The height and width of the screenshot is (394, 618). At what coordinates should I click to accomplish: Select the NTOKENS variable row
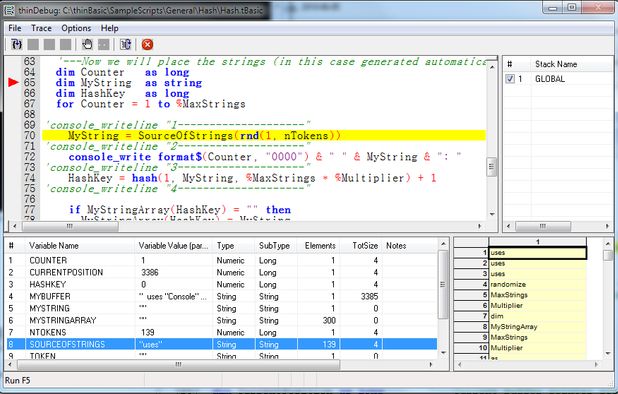pos(222,333)
